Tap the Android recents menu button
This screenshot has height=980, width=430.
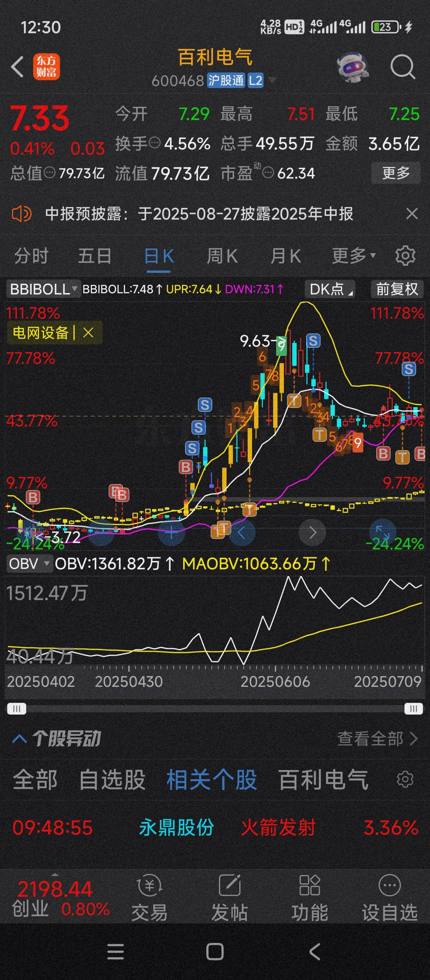pyautogui.click(x=115, y=953)
